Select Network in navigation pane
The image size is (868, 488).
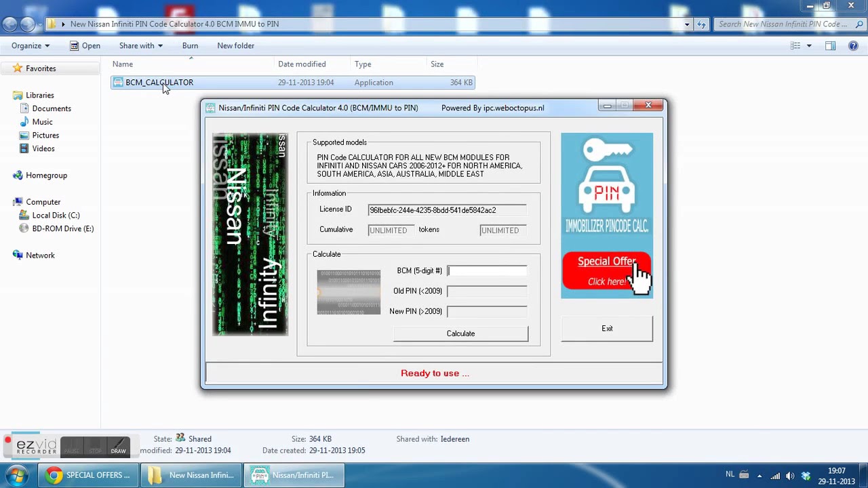(x=40, y=256)
